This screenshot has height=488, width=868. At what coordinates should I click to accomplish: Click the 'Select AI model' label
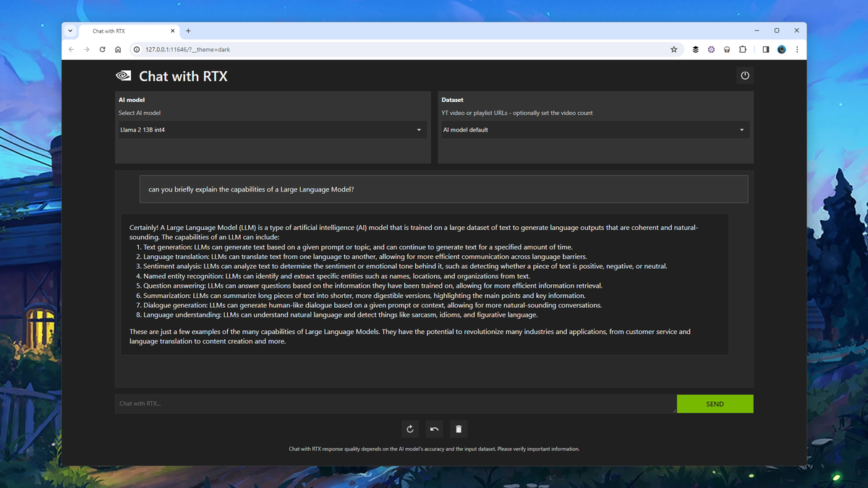140,113
